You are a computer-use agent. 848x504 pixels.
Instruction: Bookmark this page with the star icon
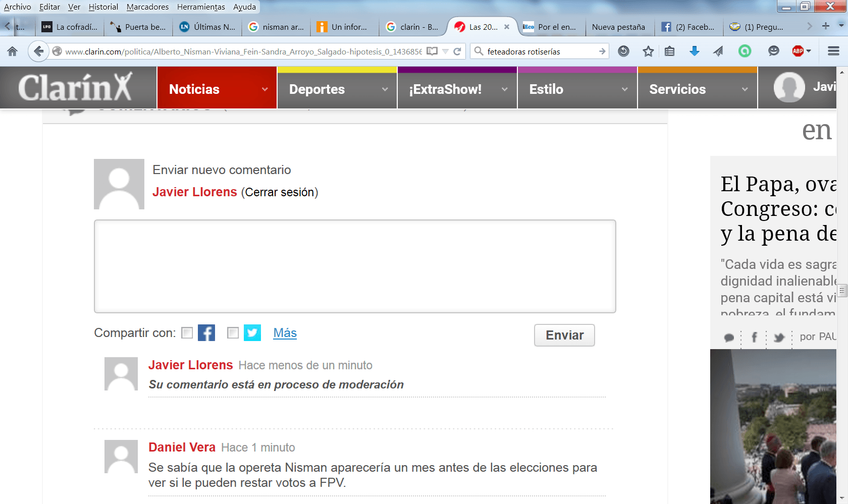(x=648, y=51)
